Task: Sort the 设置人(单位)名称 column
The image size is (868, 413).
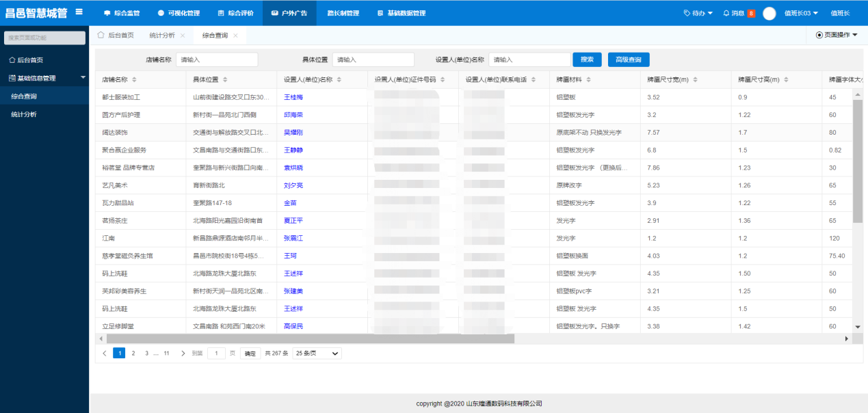Action: click(339, 79)
